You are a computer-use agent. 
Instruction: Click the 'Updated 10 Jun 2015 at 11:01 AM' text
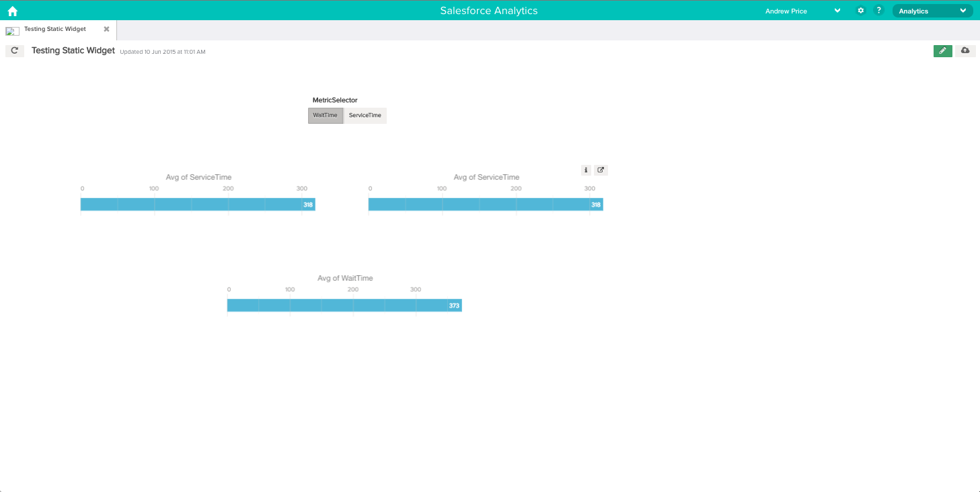tap(163, 52)
